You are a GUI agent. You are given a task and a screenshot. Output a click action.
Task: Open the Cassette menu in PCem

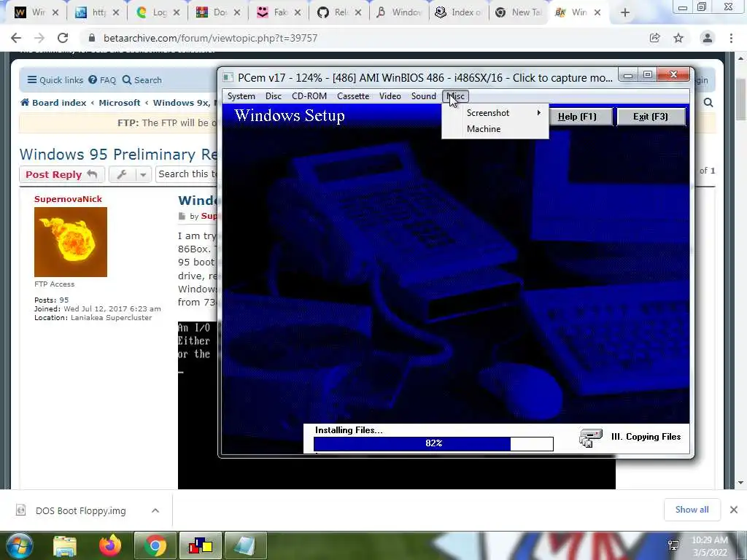point(353,96)
